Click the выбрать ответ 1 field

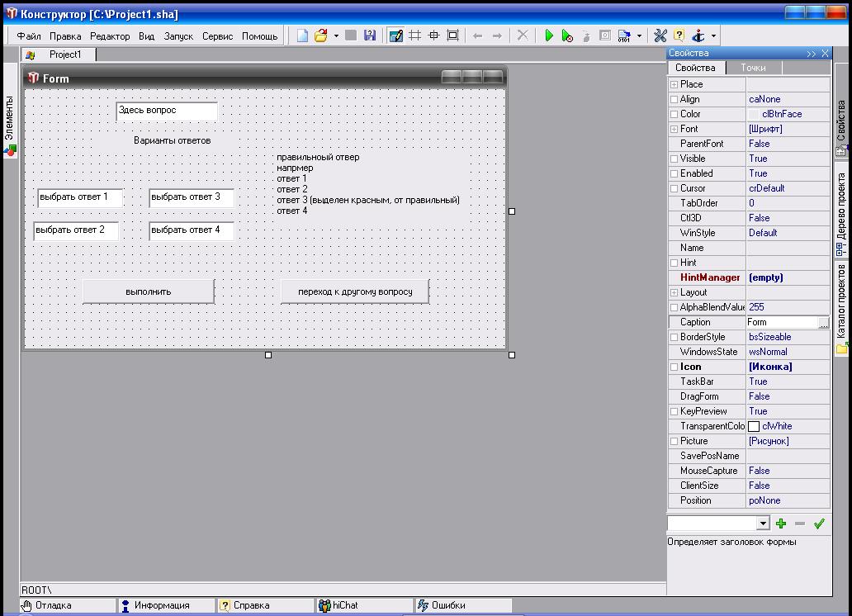pos(80,198)
